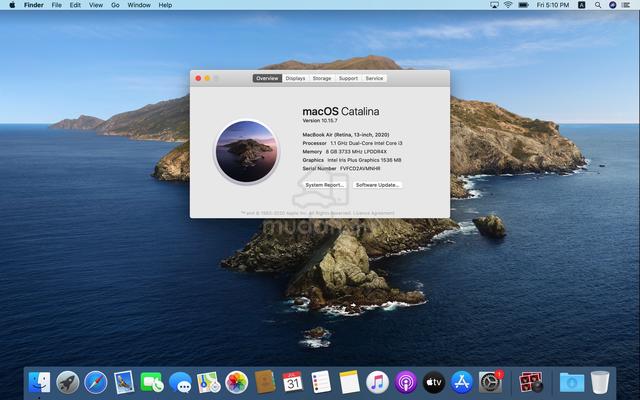The width and height of the screenshot is (640, 400).
Task: Open Podcasts purple icon in Dock
Action: pos(406,382)
